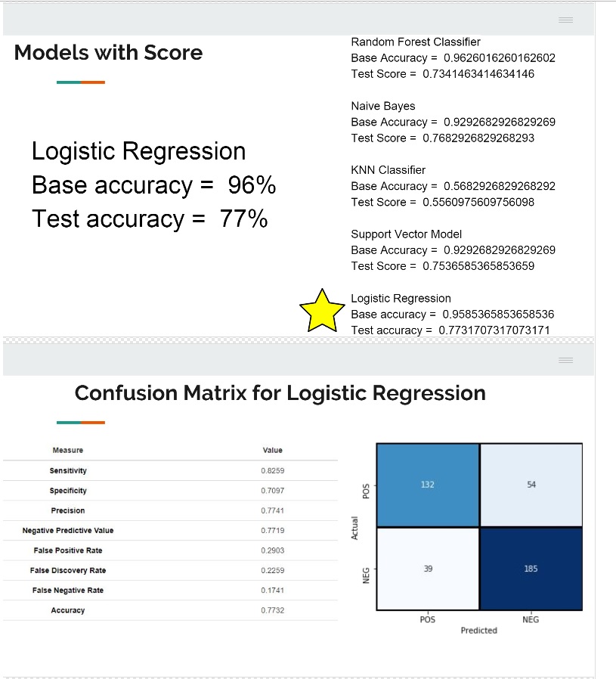Select the Confusion Matrix for Logistic Regression title

[280, 393]
